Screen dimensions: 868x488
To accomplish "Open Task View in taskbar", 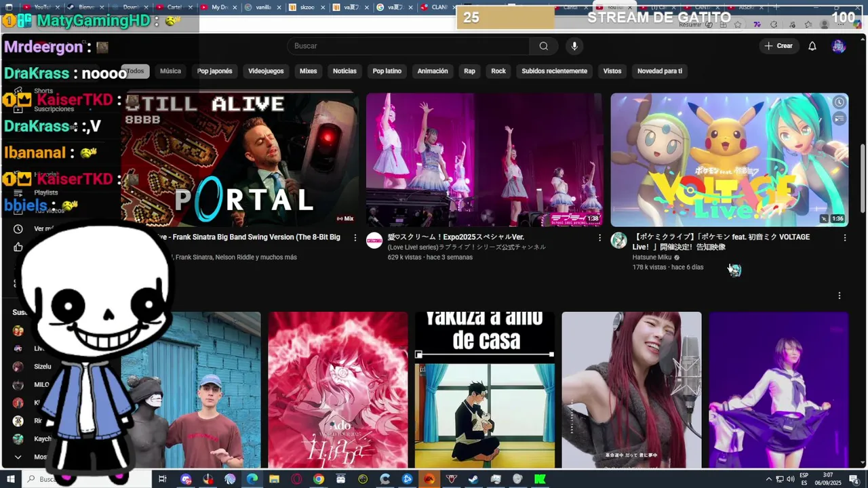I will [162, 479].
